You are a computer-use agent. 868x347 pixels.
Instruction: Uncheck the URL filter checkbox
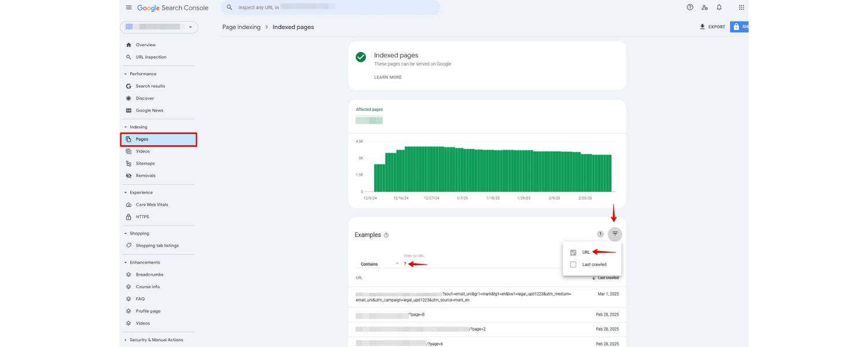pyautogui.click(x=573, y=252)
